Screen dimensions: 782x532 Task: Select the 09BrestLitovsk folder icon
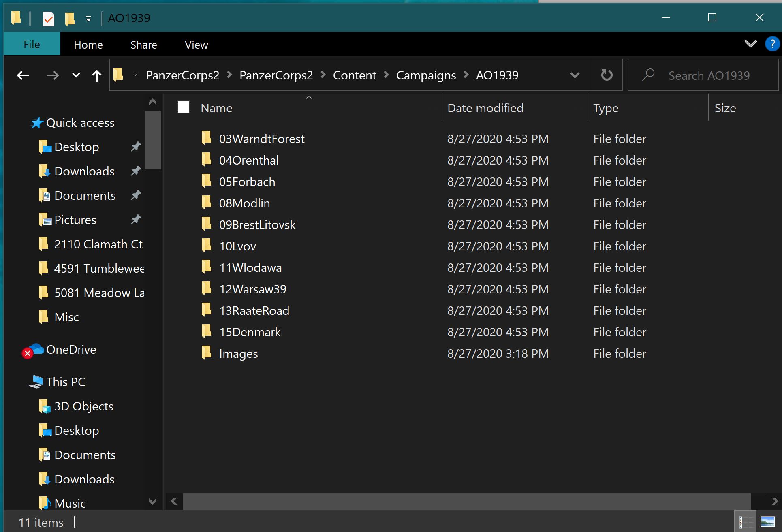click(206, 224)
